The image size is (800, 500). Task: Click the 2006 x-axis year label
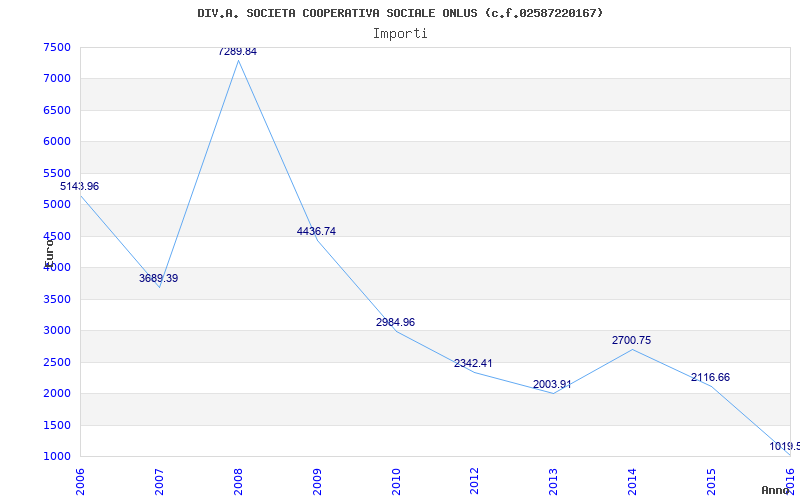pyautogui.click(x=80, y=481)
